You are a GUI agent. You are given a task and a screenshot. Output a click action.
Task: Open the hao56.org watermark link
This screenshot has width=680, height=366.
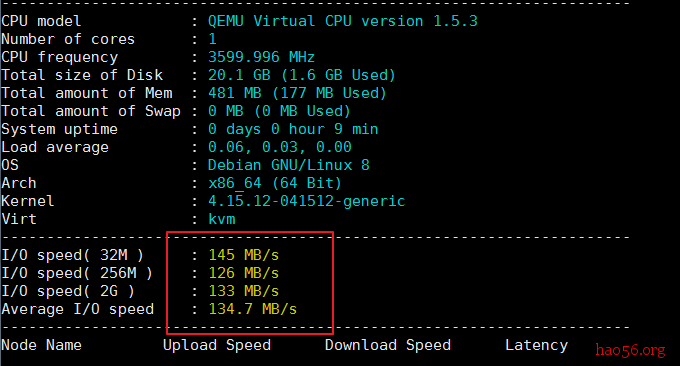click(x=630, y=350)
